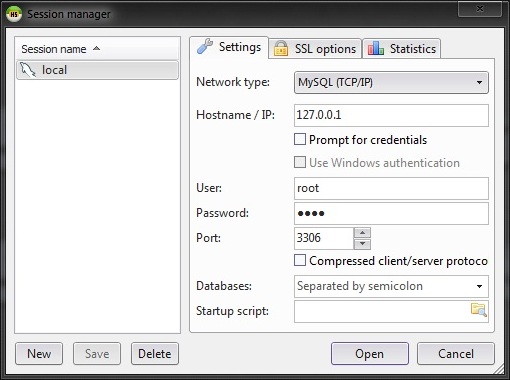Close the Session manager window
Image resolution: width=510 pixels, height=380 pixels.
tap(480, 8)
